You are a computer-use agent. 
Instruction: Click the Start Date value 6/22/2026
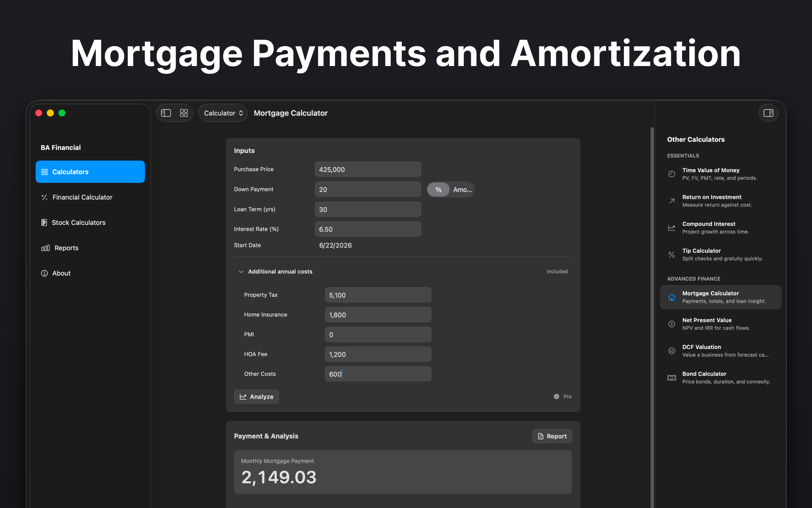tap(335, 245)
